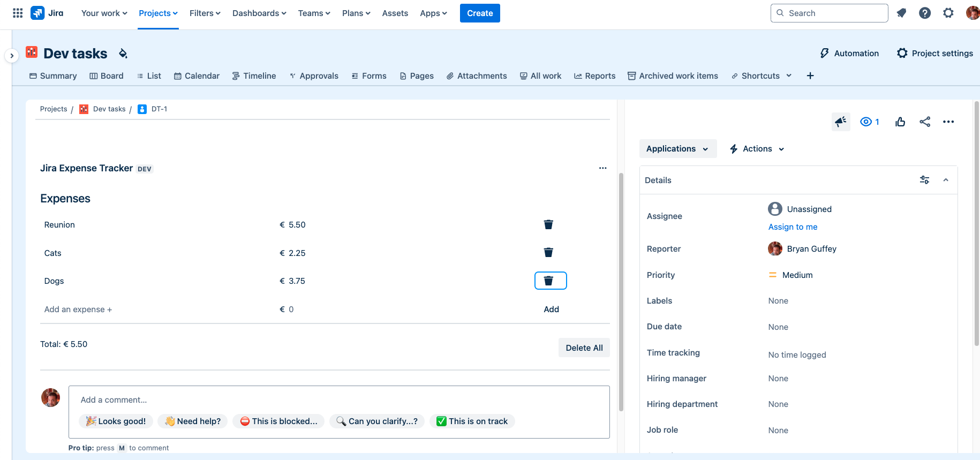Delete the Reunion expense with trash icon
Image resolution: width=980 pixels, height=460 pixels.
(548, 224)
